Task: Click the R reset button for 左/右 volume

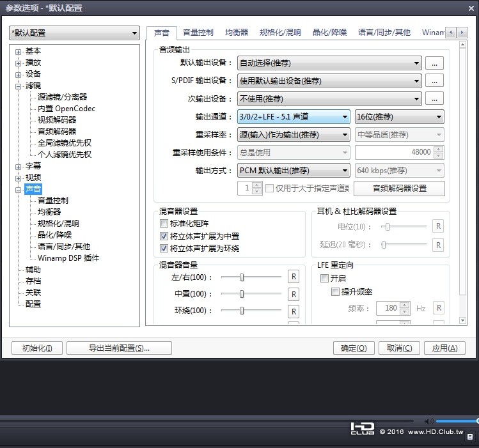Action: point(294,277)
